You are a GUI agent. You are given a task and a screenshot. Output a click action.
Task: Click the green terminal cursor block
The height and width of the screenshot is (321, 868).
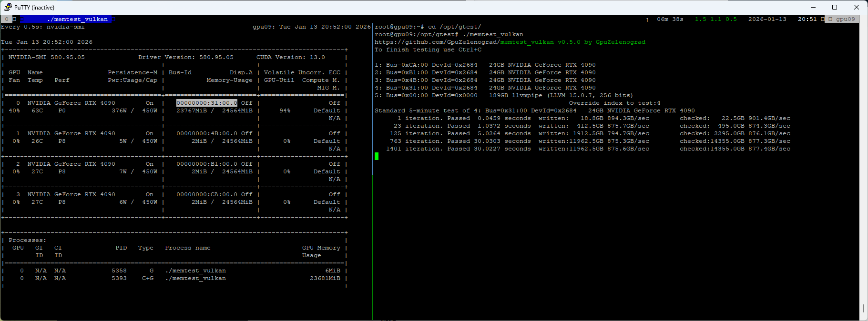pos(377,156)
